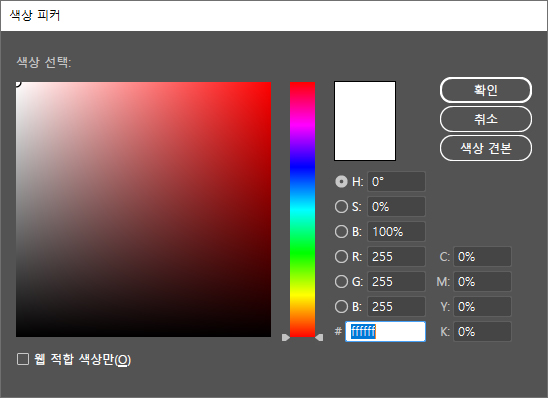Confirm with the 확인 button
This screenshot has width=548, height=398.
tap(486, 90)
